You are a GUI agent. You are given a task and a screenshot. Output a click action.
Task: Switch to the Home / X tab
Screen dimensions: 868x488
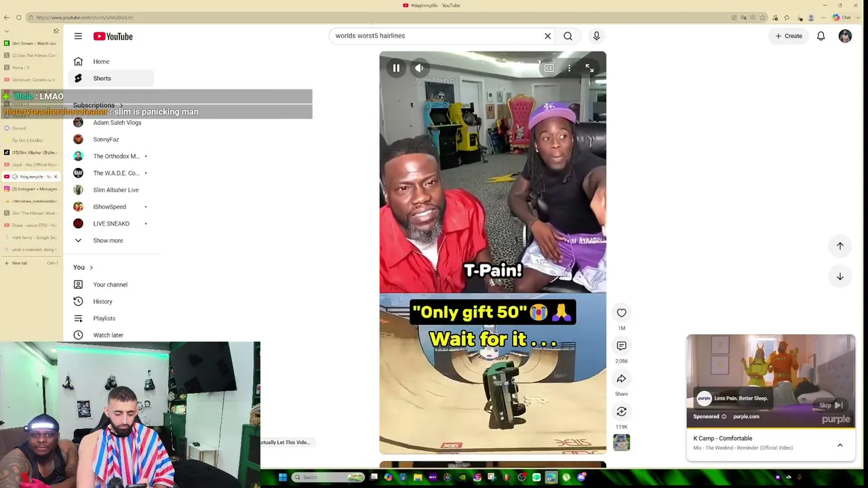pyautogui.click(x=31, y=68)
